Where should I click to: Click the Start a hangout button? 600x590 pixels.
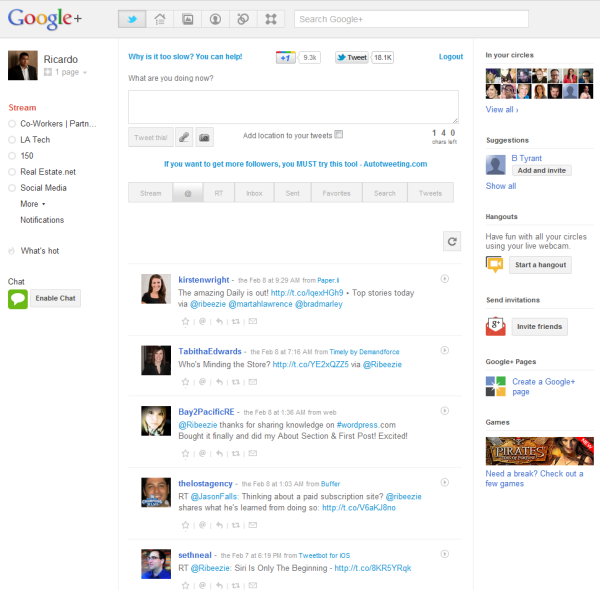point(540,265)
